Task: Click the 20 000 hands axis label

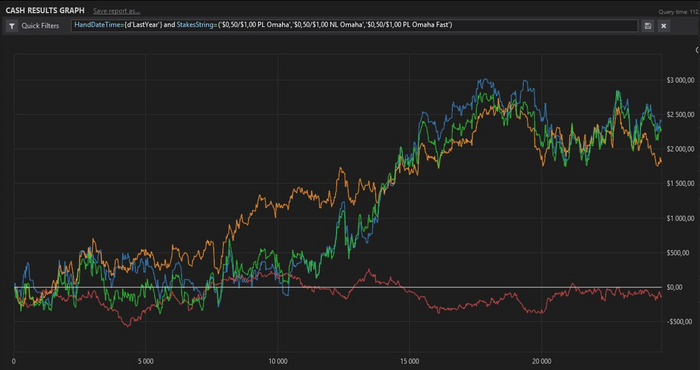Action: [x=541, y=360]
